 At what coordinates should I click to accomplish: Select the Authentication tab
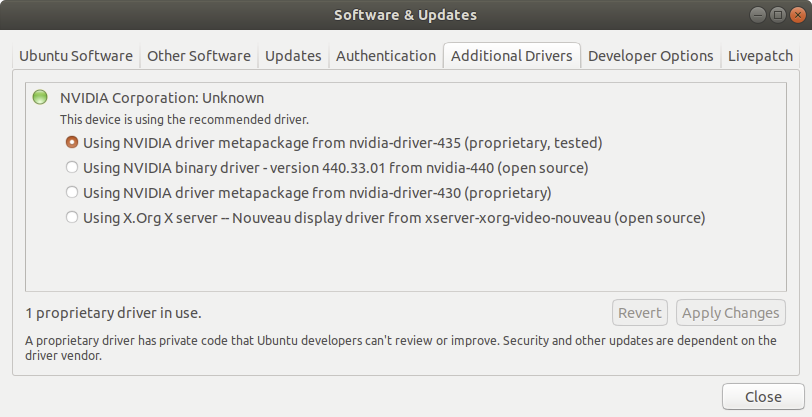coord(386,56)
